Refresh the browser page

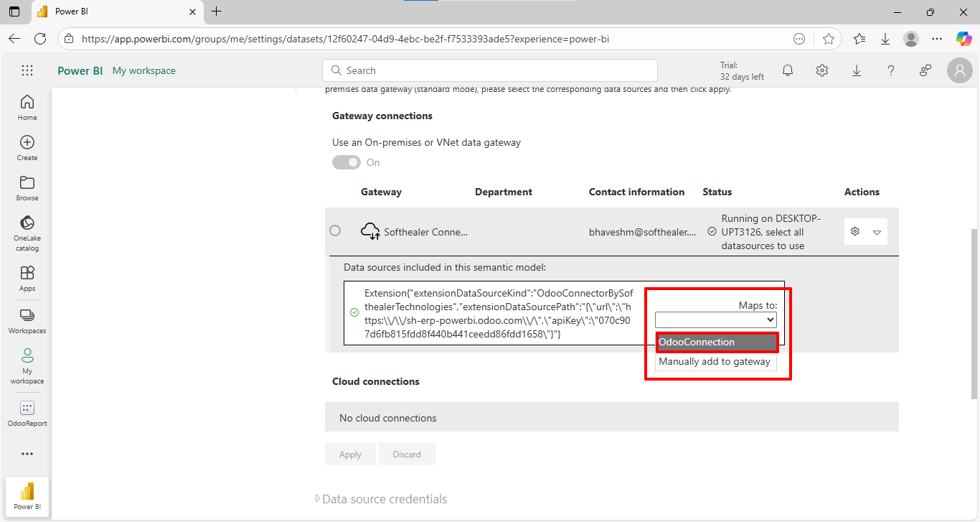[40, 39]
